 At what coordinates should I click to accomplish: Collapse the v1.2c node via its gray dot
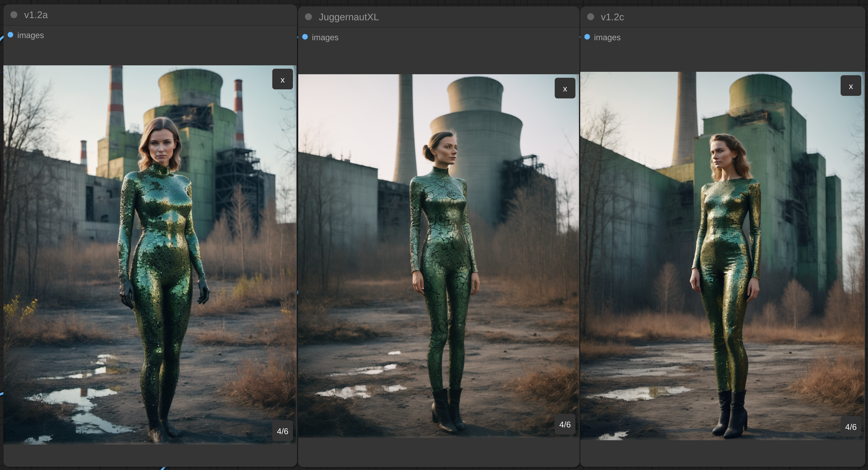[590, 17]
